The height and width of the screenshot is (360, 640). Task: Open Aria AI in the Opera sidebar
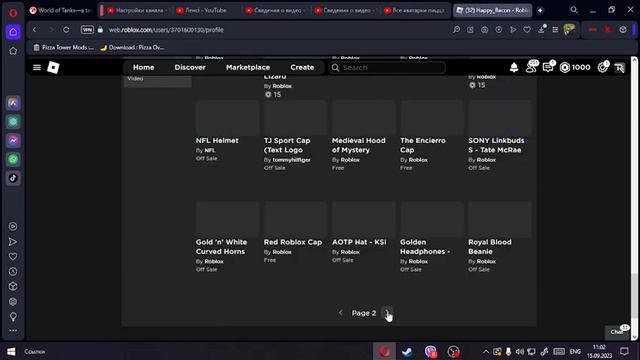pos(13,103)
